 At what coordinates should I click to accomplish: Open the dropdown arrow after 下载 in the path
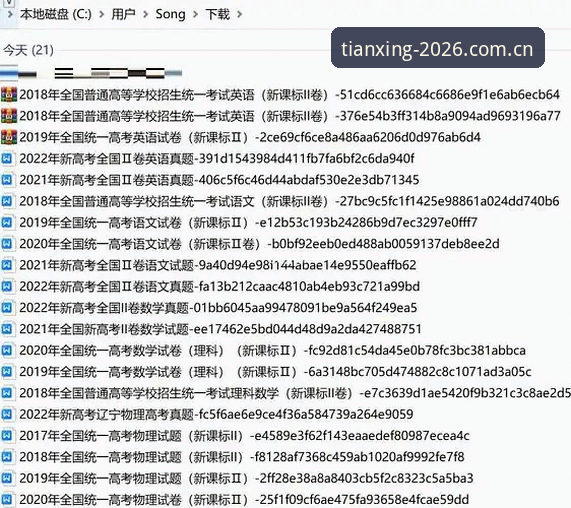click(239, 15)
